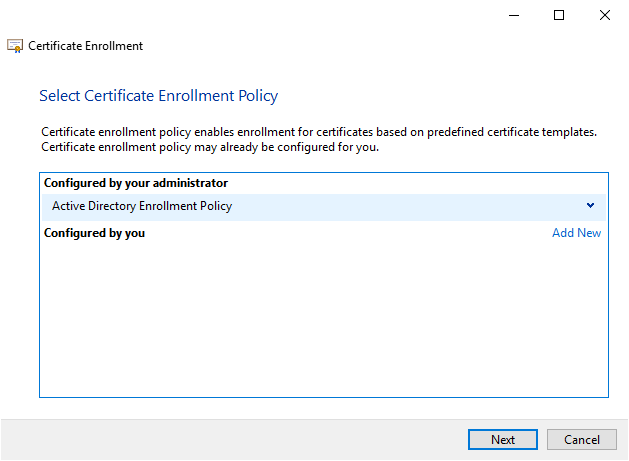629x461 pixels.
Task: Click the Certificate Enrollment title icon
Action: click(15, 46)
